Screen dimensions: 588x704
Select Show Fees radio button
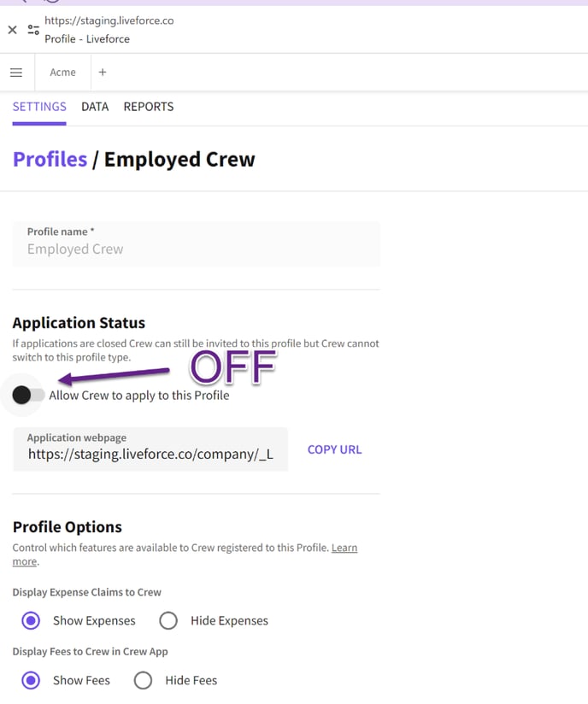click(32, 680)
